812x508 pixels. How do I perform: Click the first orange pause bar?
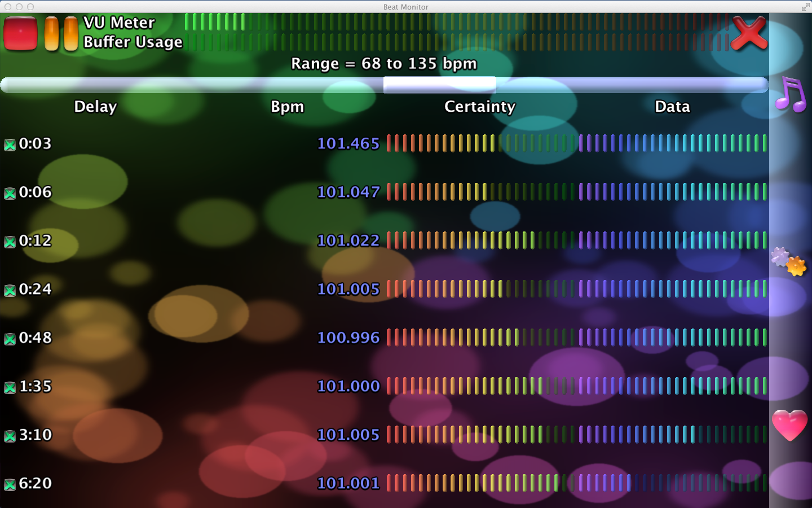coord(51,34)
